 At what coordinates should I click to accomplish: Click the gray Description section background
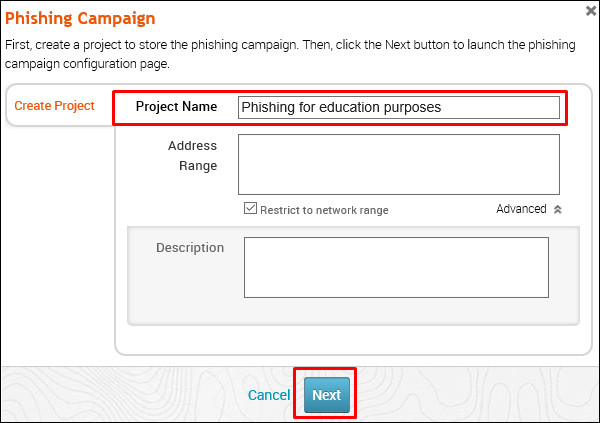click(x=185, y=295)
